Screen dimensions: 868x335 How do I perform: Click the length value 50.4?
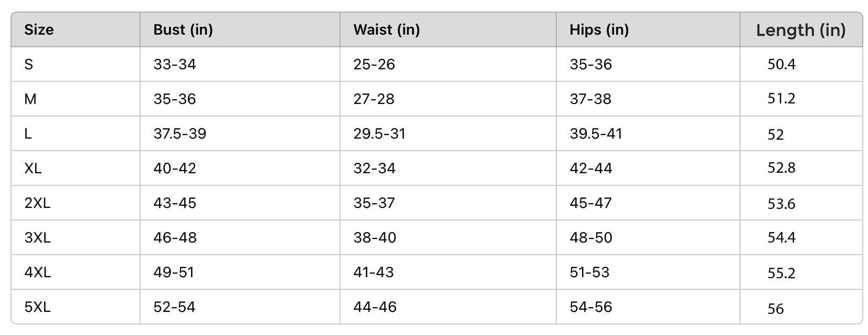tap(781, 65)
